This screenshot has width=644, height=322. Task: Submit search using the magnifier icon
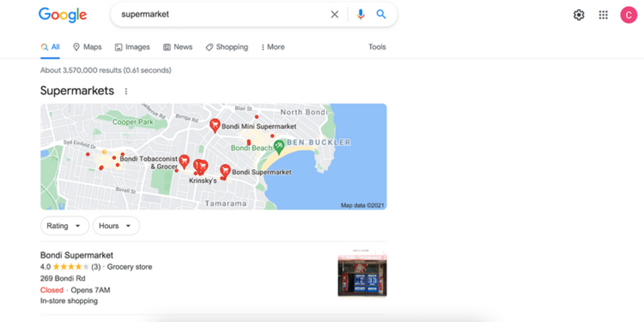(x=381, y=14)
